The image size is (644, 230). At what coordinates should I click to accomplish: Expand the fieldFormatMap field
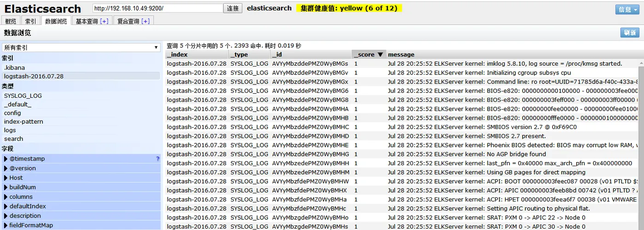[6, 225]
